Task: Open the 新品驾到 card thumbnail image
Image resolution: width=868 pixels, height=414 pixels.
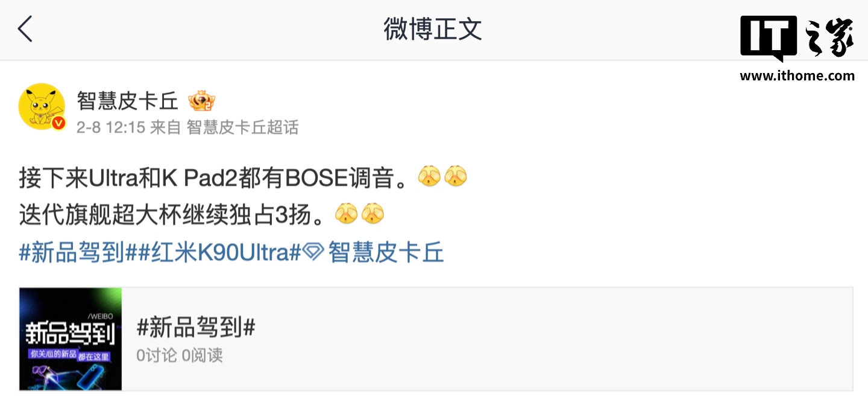Action: (x=71, y=339)
